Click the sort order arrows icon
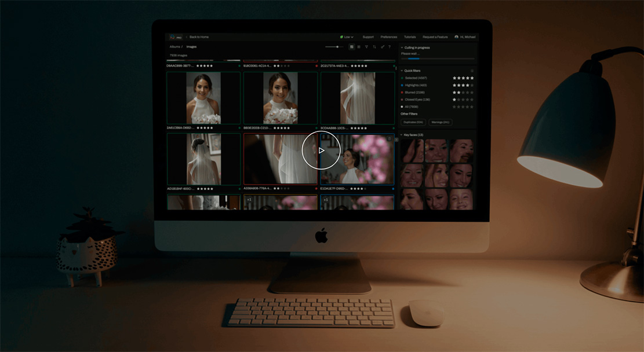 [374, 46]
